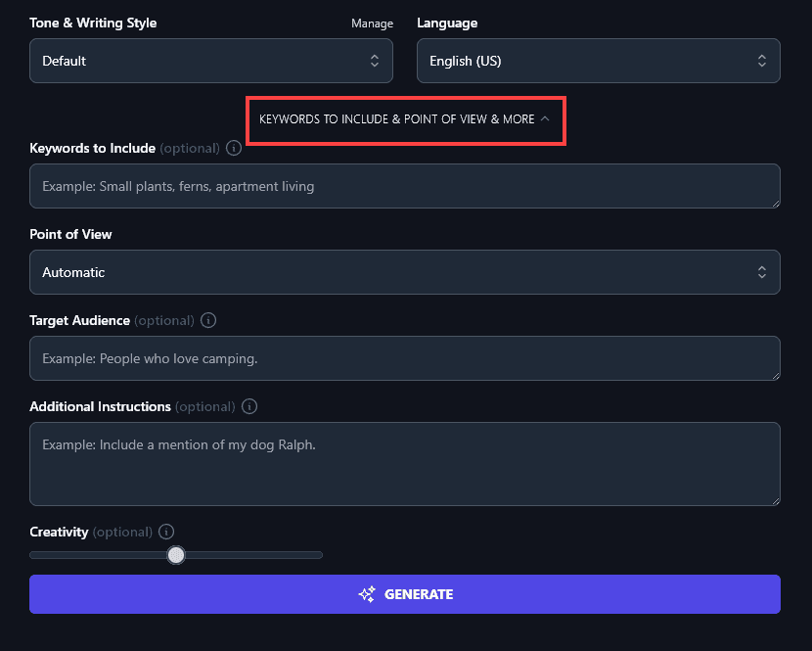Screen dimensions: 812x651
Task: Open the Tone & Writing Style dropdown
Action: tap(211, 60)
